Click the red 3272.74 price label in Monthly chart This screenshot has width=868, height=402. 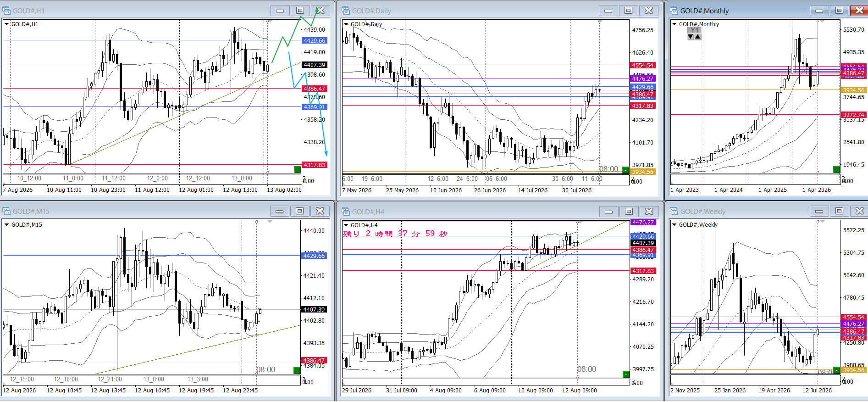click(x=854, y=115)
